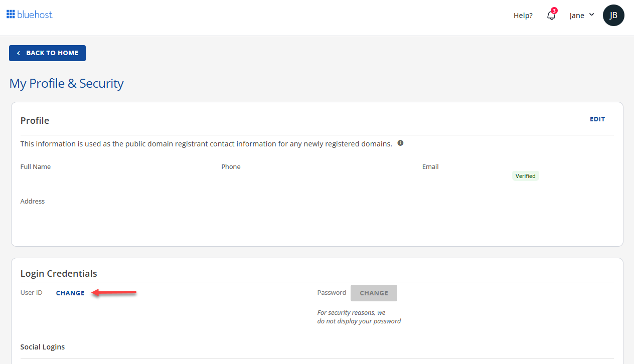Open the notifications bell
The width and height of the screenshot is (634, 364).
pyautogui.click(x=551, y=16)
